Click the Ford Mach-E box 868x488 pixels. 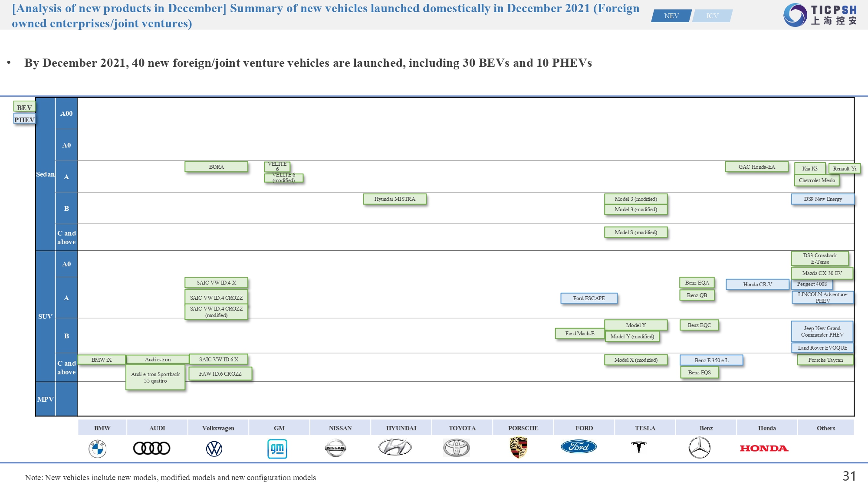(x=579, y=334)
